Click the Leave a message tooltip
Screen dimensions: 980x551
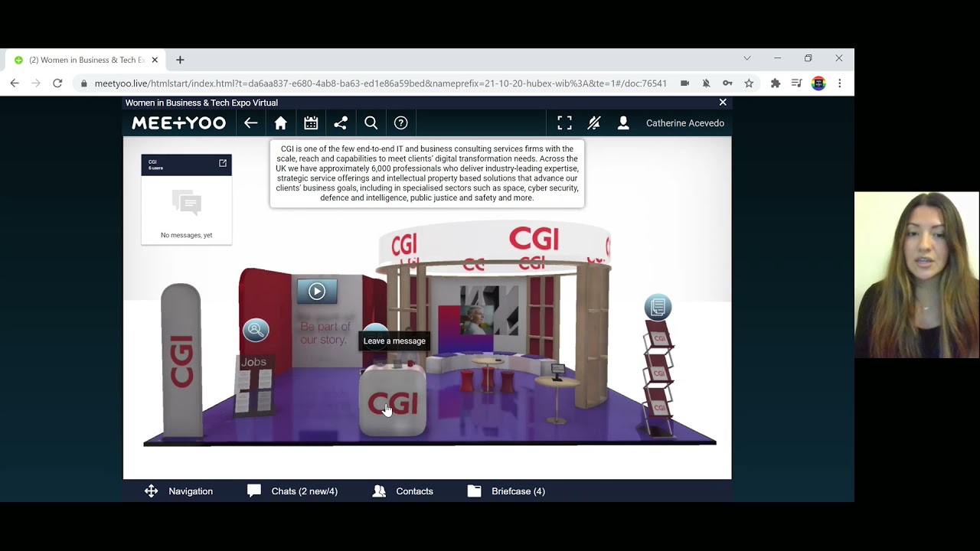394,341
